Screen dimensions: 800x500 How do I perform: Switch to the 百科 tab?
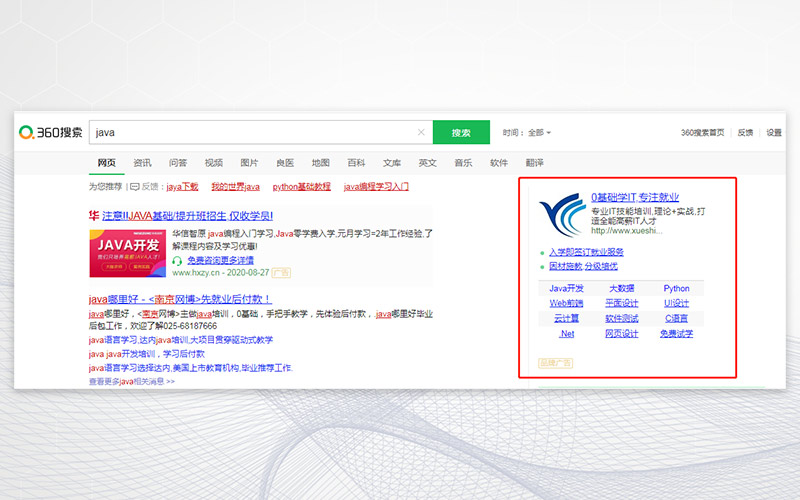[356, 163]
